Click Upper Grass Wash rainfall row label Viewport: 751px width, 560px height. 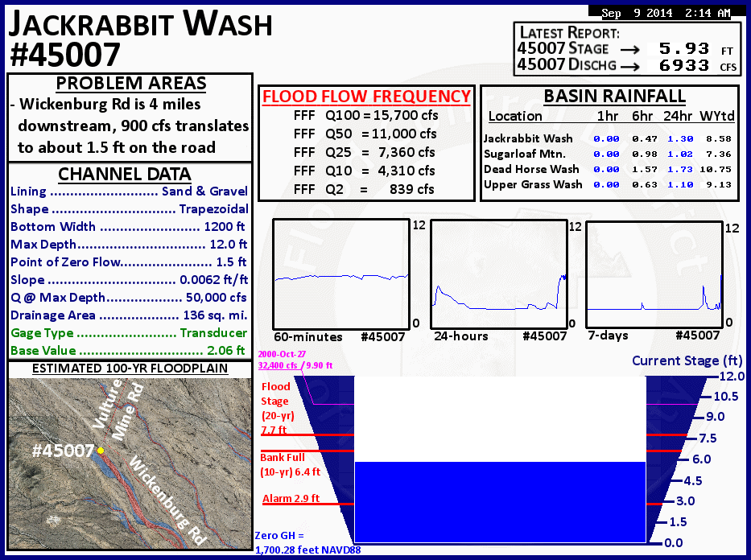533,184
